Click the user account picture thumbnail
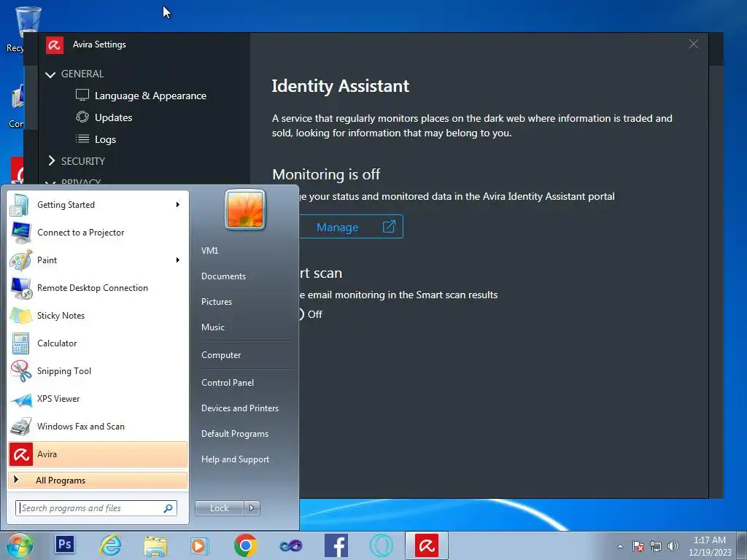Viewport: 747px width, 560px height. pyautogui.click(x=245, y=209)
